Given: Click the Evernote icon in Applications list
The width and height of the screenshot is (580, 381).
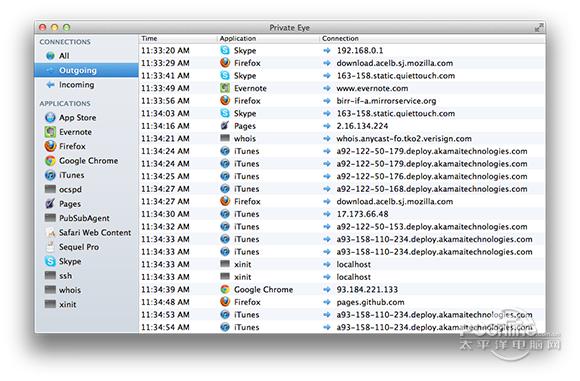Looking at the screenshot, I should 50,132.
